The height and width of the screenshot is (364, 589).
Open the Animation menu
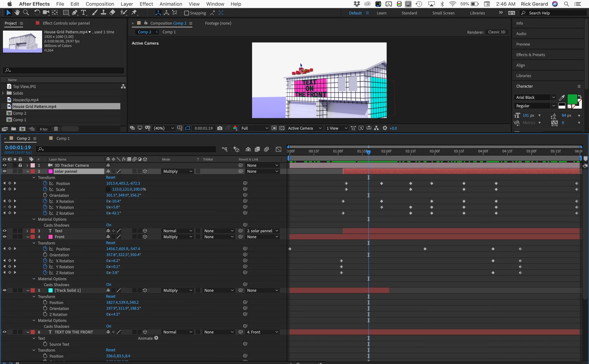tap(171, 4)
